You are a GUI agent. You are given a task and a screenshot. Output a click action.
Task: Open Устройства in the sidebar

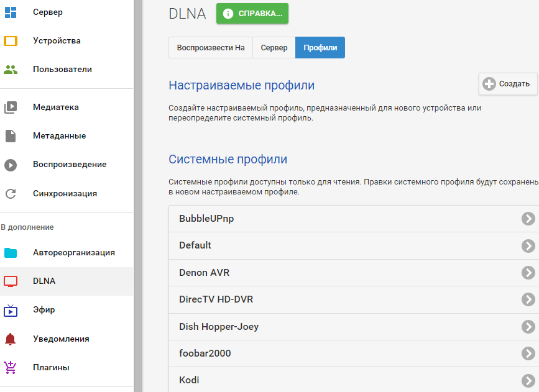(x=57, y=41)
